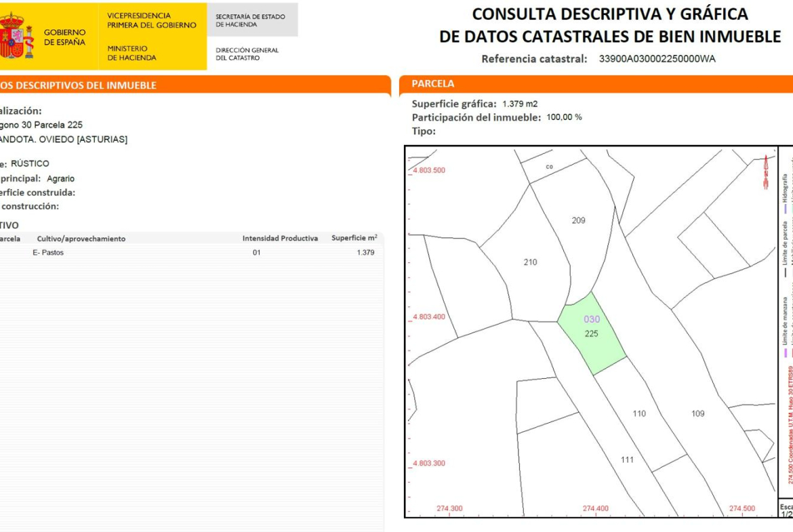Image resolution: width=793 pixels, height=532 pixels.
Task: Click the Gobierno de España logo text
Action: pos(65,37)
